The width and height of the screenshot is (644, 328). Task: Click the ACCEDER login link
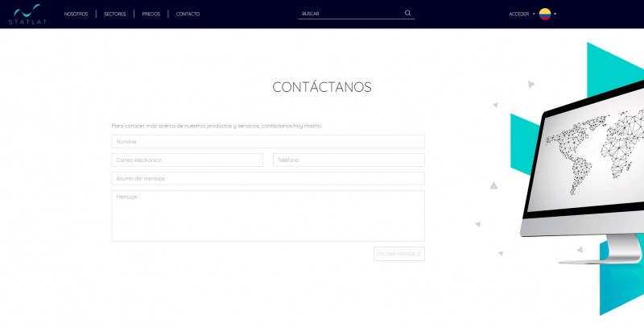(x=518, y=14)
